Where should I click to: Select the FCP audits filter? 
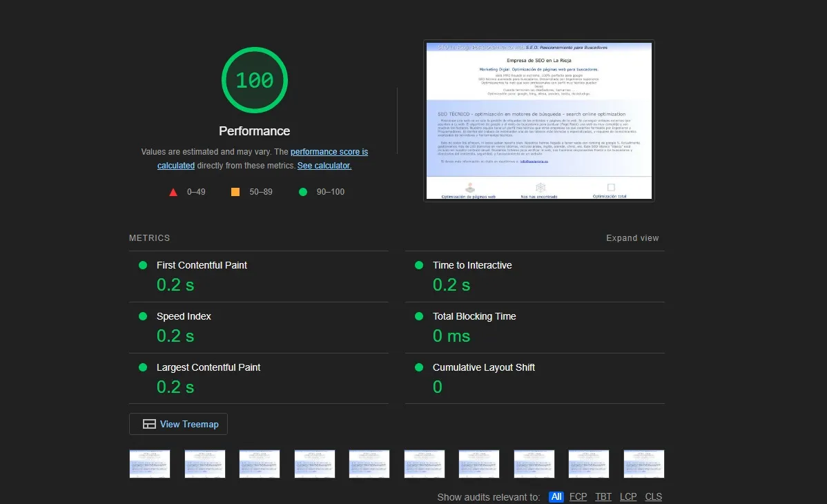[x=578, y=496]
